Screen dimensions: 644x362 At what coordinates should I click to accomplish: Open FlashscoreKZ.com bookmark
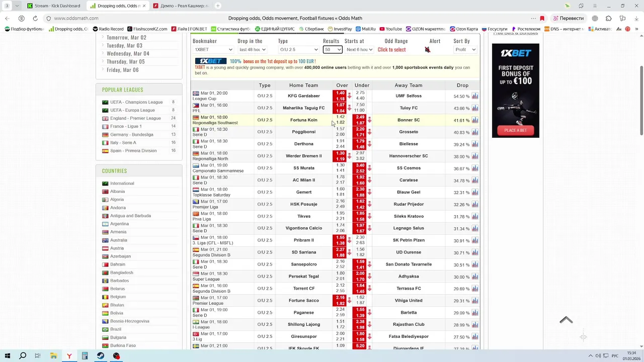point(147,29)
